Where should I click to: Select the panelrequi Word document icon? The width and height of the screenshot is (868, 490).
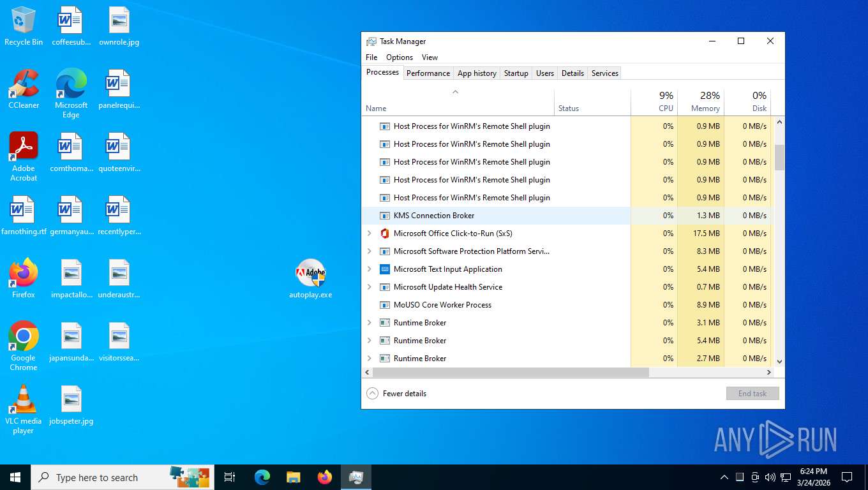pos(119,89)
